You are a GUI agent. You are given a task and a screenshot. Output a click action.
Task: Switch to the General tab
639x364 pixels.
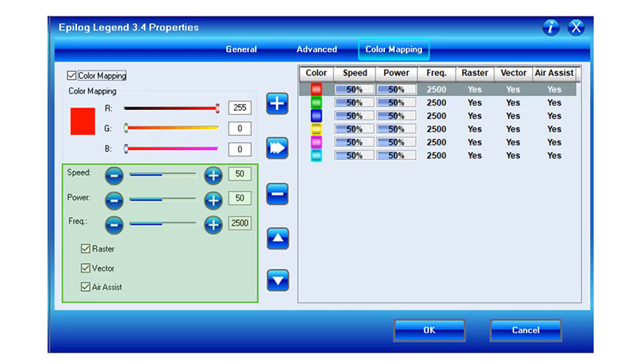(241, 50)
